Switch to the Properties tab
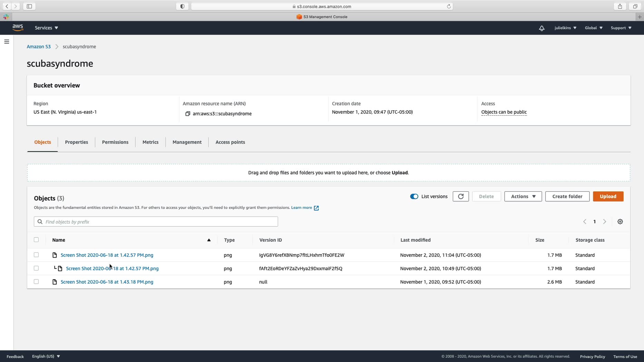 pyautogui.click(x=76, y=142)
